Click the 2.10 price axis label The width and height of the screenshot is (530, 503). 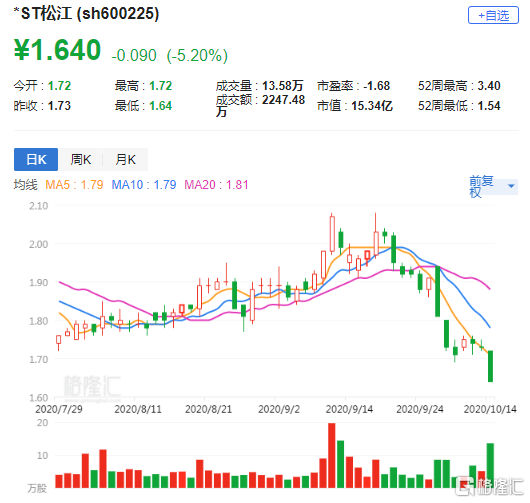click(x=39, y=206)
